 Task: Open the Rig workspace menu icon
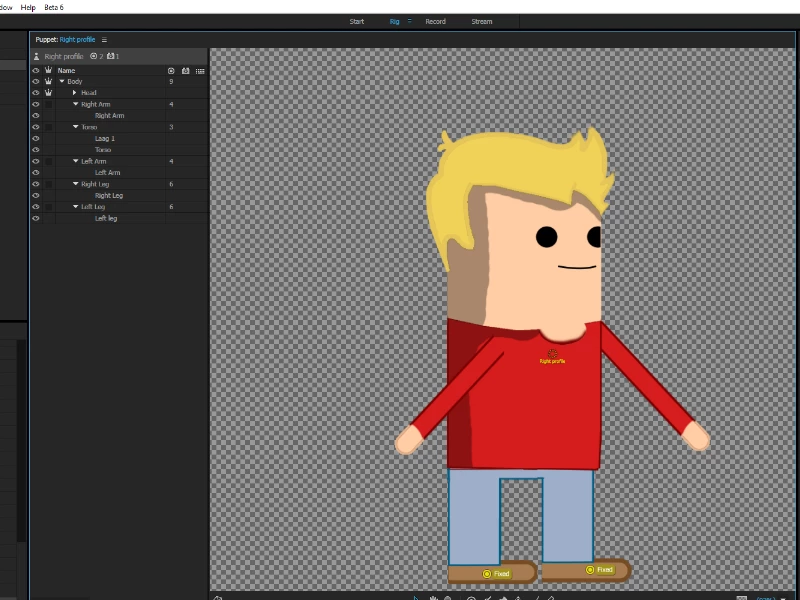pyautogui.click(x=409, y=21)
